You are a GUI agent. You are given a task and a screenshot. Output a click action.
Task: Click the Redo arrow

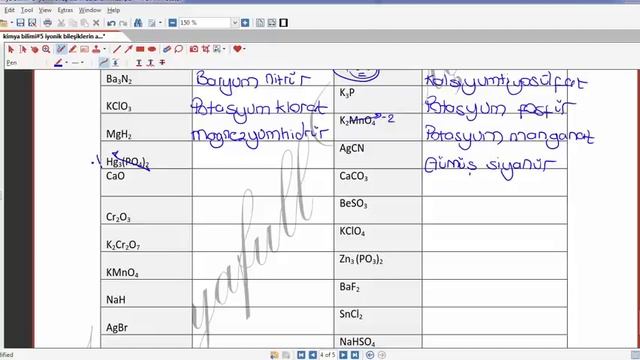click(x=123, y=23)
